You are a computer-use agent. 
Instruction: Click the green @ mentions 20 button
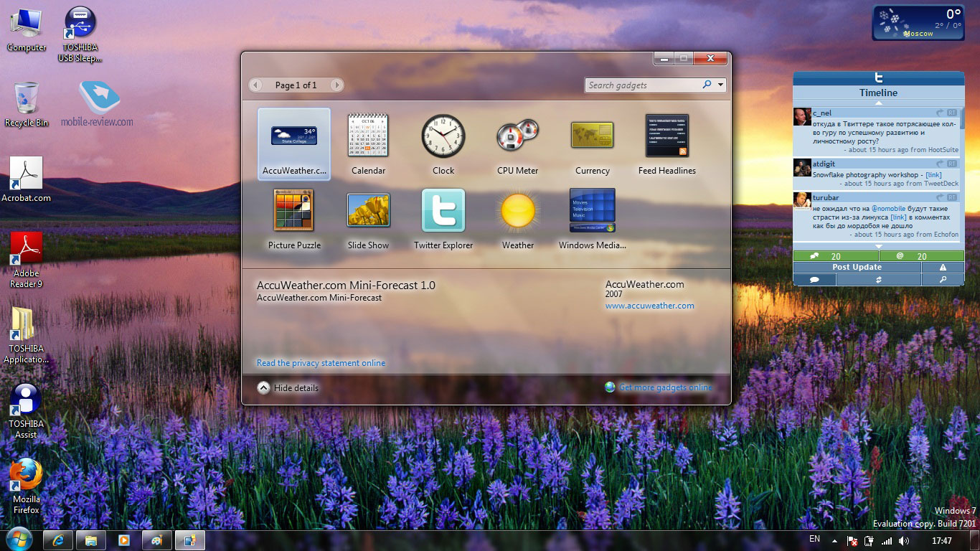(922, 256)
